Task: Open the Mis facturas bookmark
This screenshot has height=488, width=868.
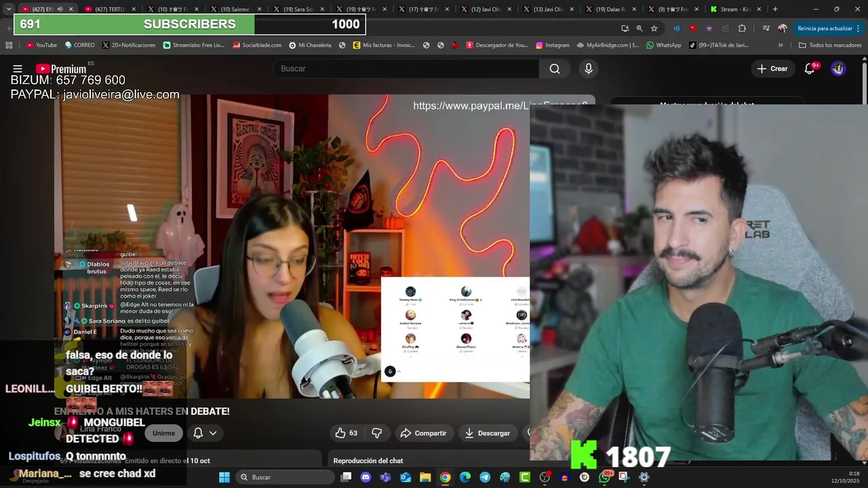Action: [383, 45]
